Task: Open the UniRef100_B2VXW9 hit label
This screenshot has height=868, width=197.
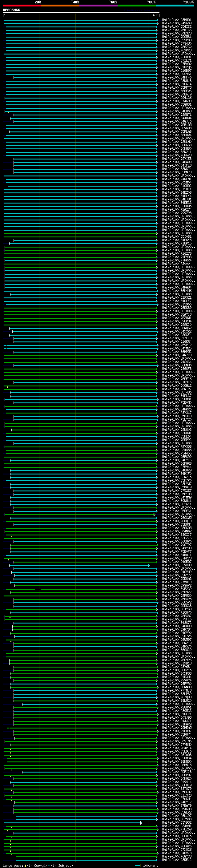Action: (x=176, y=565)
